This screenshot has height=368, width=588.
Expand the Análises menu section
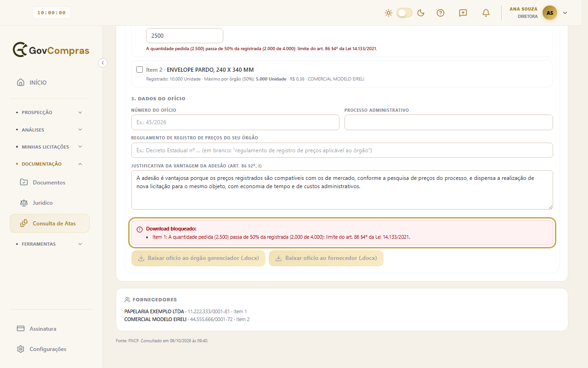[x=50, y=130]
